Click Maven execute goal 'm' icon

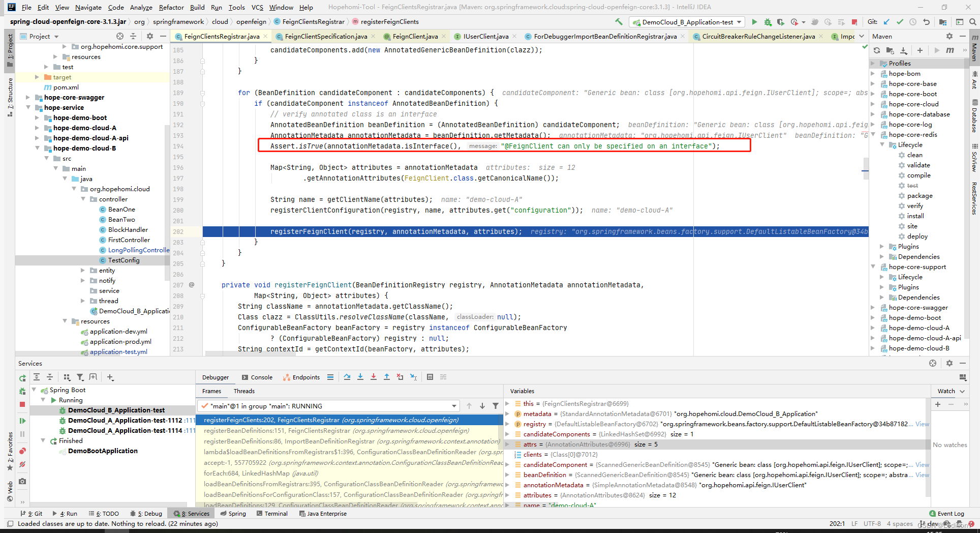pos(950,50)
